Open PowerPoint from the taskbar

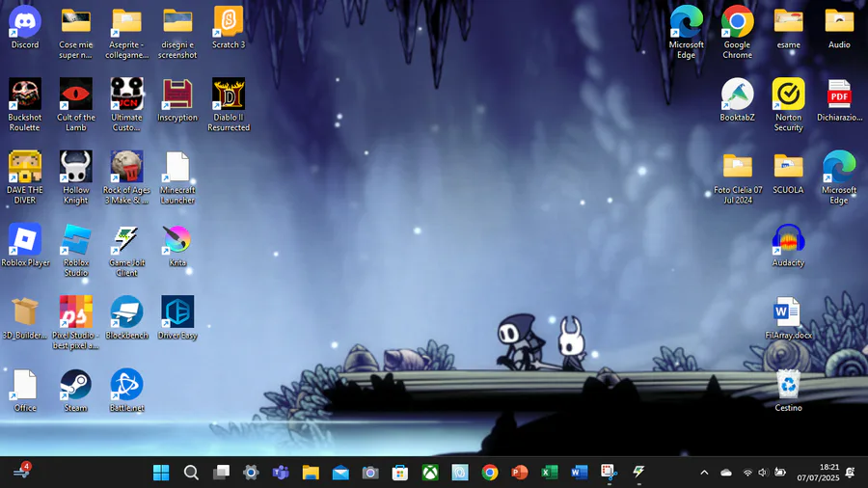(x=520, y=473)
